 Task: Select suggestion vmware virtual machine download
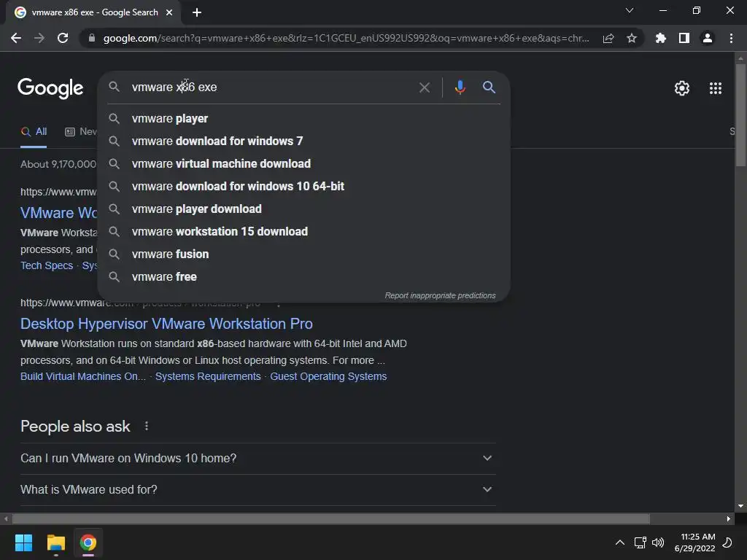[x=303, y=164]
